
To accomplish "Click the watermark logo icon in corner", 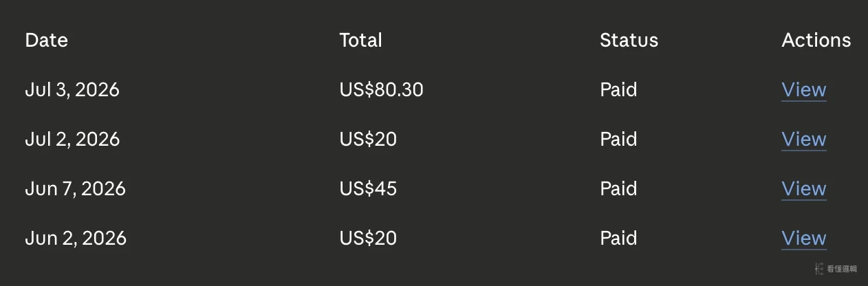I will point(819,269).
